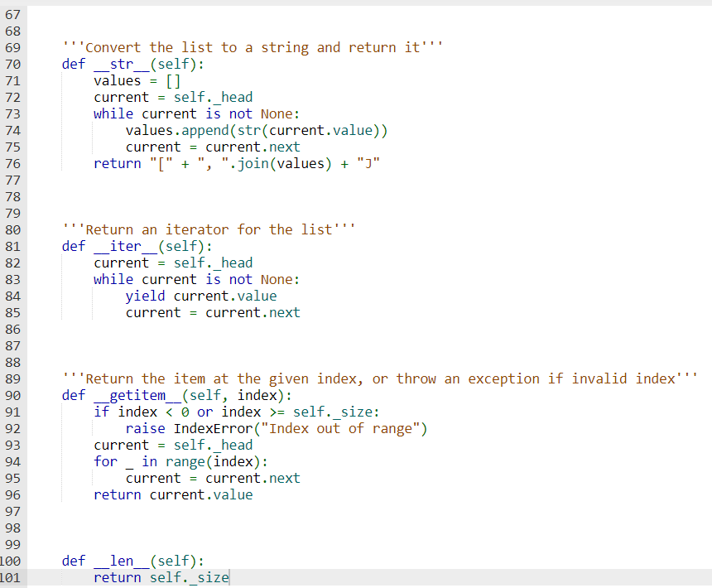Viewport: 712px width, 588px height.
Task: Click the for keyword on line 94
Action: click(x=105, y=461)
